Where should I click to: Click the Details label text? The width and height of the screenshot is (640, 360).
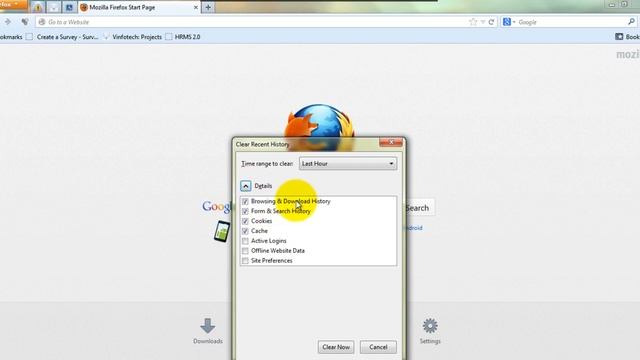[263, 186]
